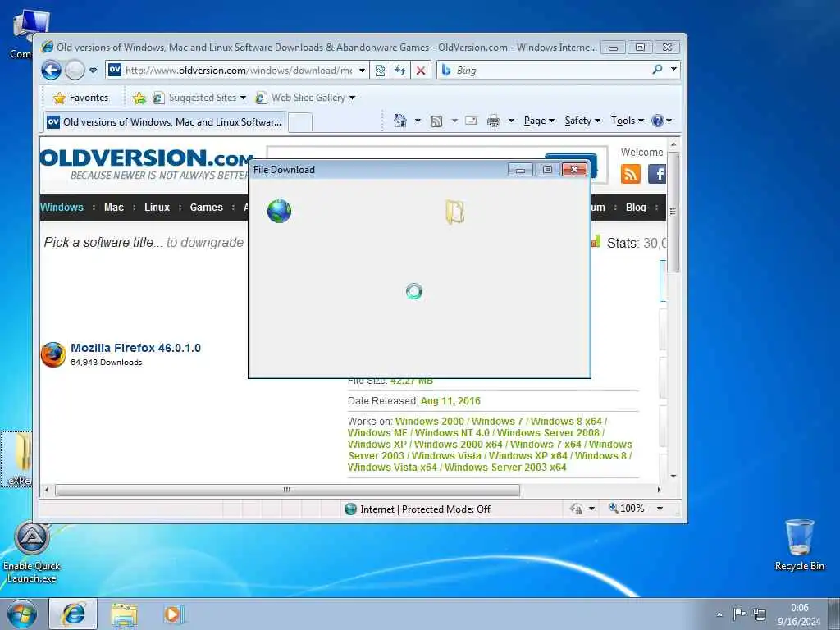Open the Games navigation item
This screenshot has height=630, width=840.
(206, 208)
